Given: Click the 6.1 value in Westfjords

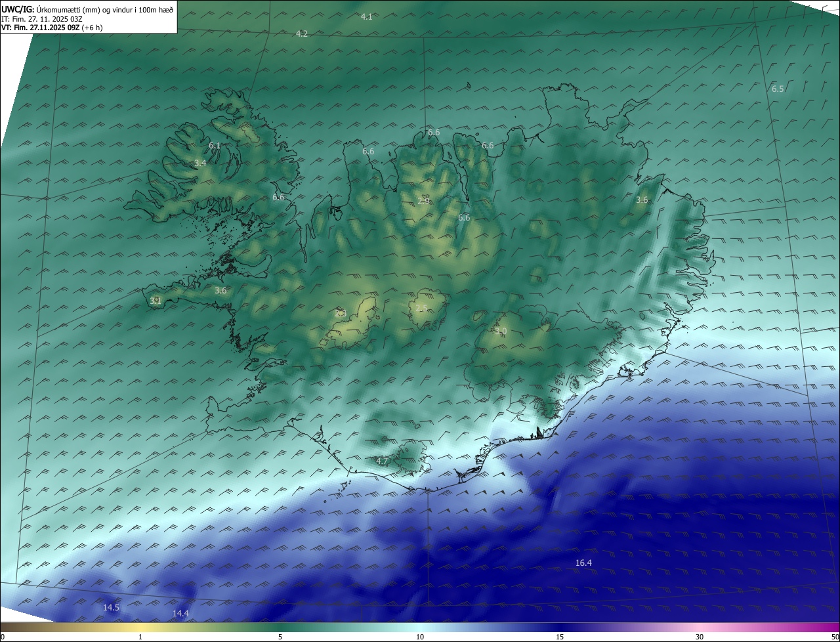Looking at the screenshot, I should [x=215, y=145].
